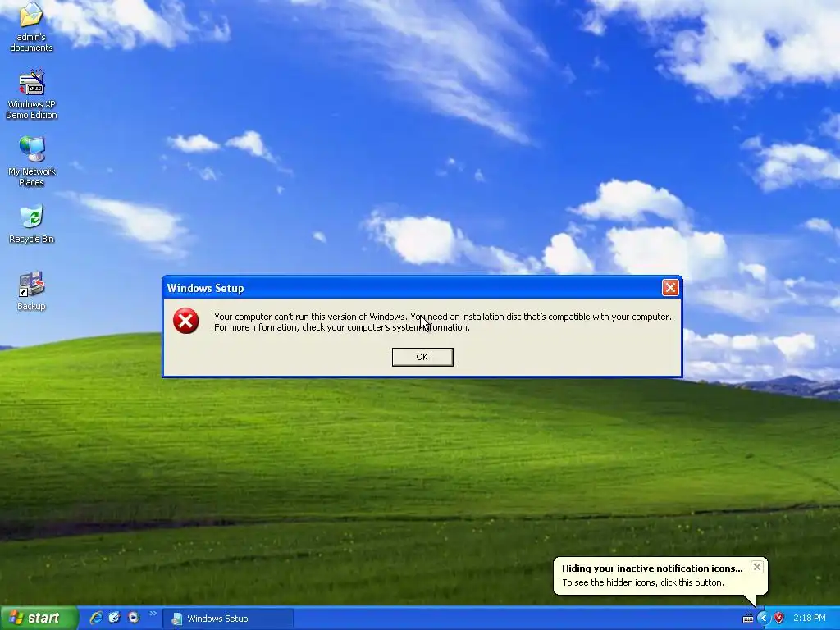Launch the Backup shortcut on the desktop
840x630 pixels.
click(31, 291)
